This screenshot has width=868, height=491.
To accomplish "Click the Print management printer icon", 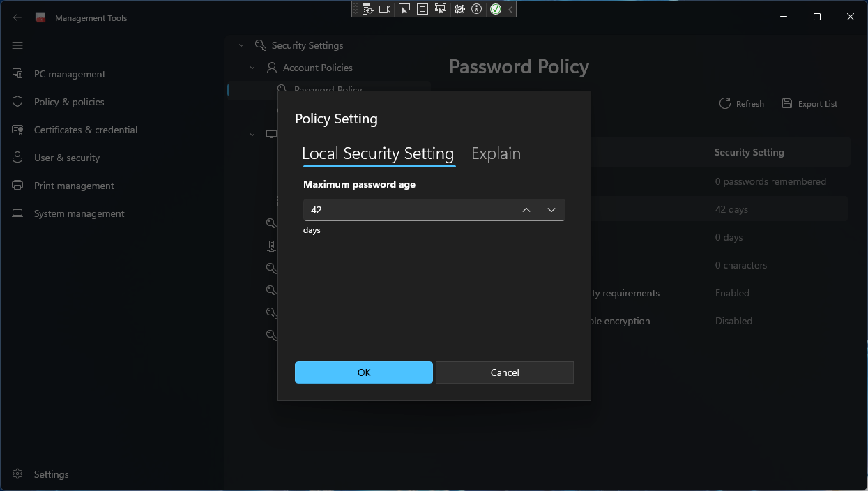I will coord(18,186).
